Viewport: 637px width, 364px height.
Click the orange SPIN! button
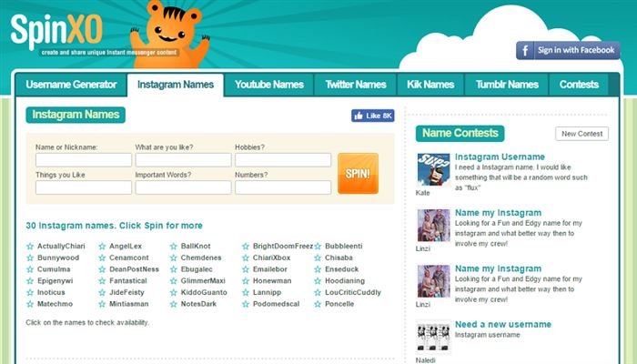pos(358,174)
